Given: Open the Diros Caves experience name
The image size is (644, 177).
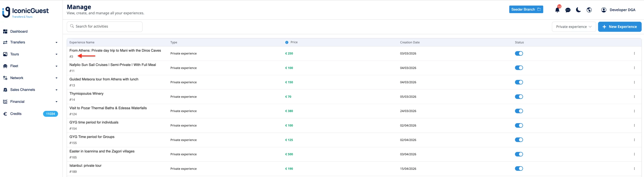Looking at the screenshot, I should point(115,50).
